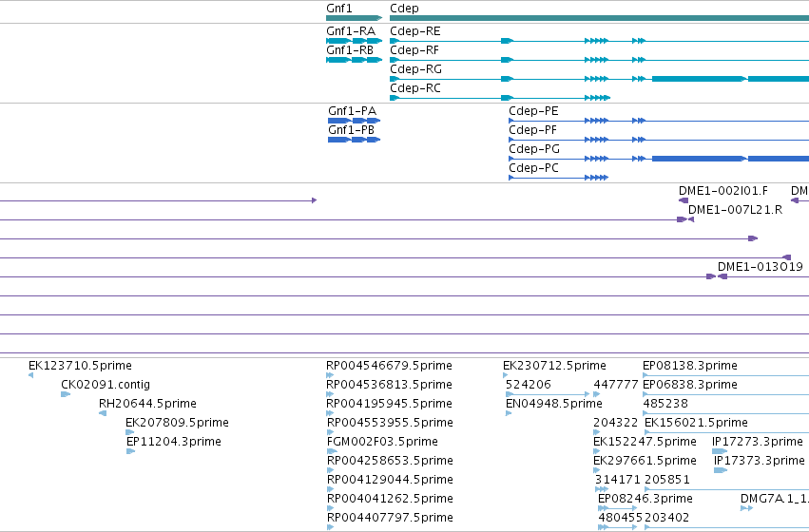Click the Gnf1-RA transcript label
The height and width of the screenshot is (532, 809).
(351, 31)
